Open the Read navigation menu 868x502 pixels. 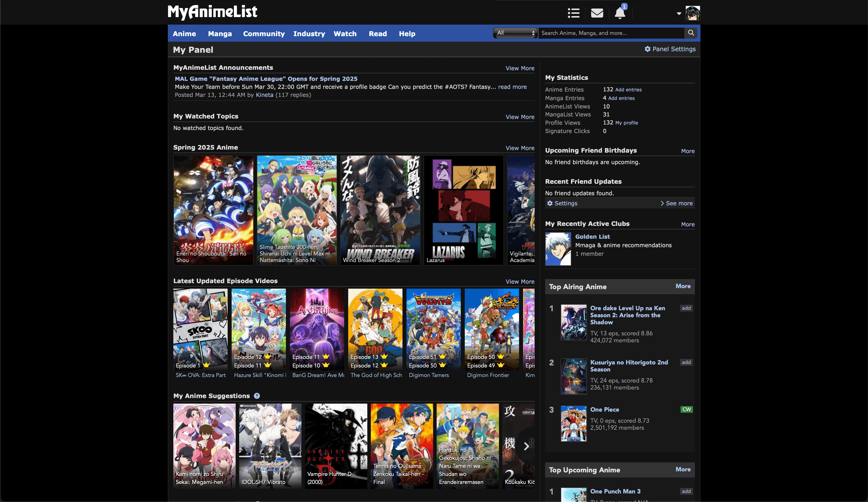coord(378,34)
